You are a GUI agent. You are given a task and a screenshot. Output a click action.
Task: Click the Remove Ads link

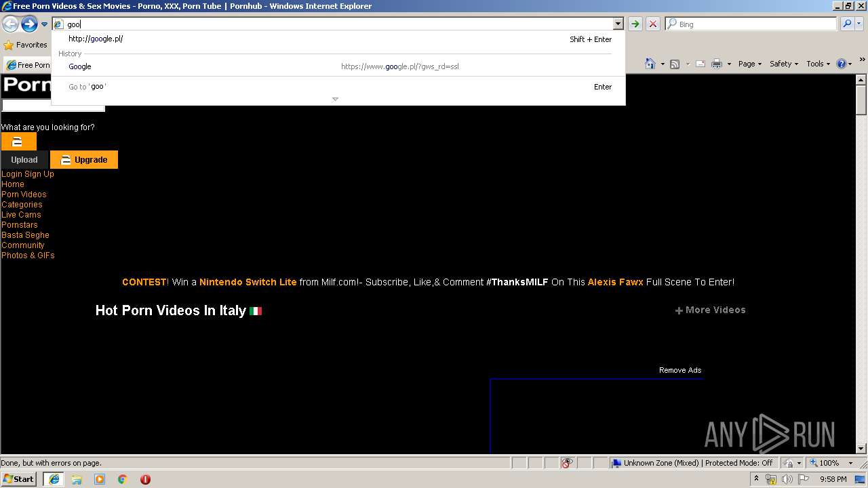[x=680, y=370]
